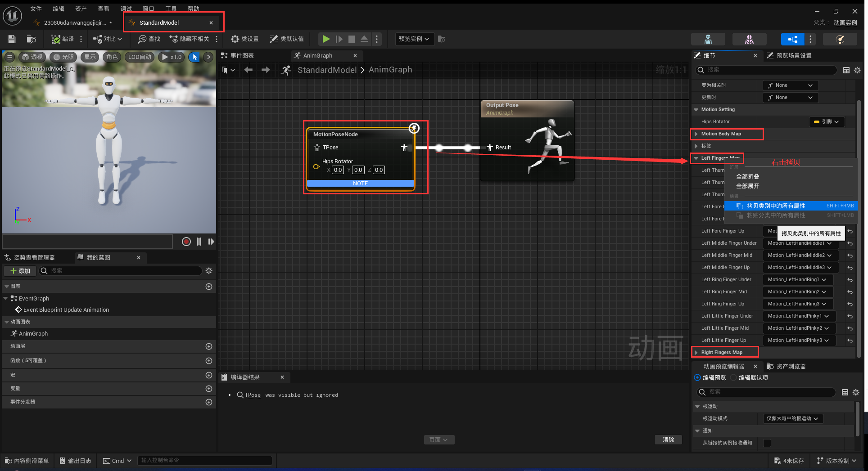Add a new variable with plus icon

pyautogui.click(x=208, y=389)
